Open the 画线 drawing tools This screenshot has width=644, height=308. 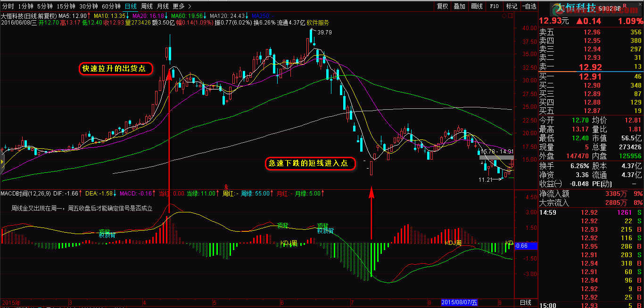(477, 6)
